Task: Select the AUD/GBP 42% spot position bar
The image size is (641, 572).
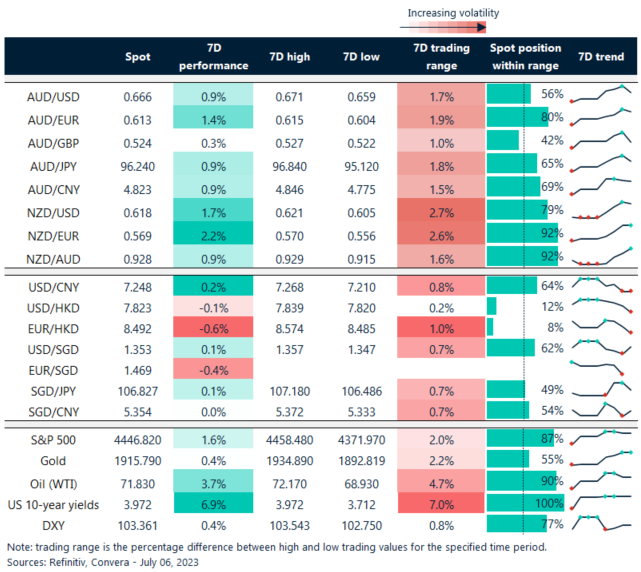Action: click(503, 140)
